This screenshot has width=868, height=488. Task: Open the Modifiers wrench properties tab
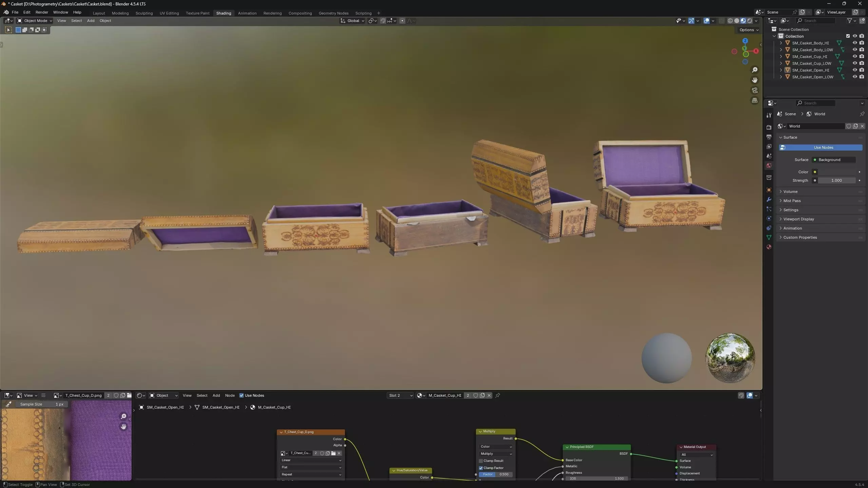[x=769, y=199]
